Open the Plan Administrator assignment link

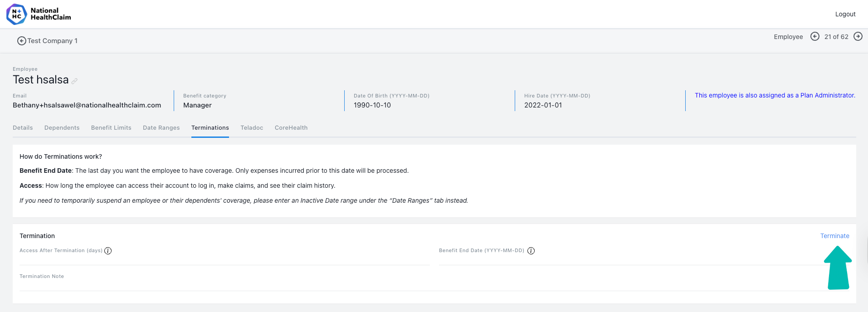click(x=775, y=95)
